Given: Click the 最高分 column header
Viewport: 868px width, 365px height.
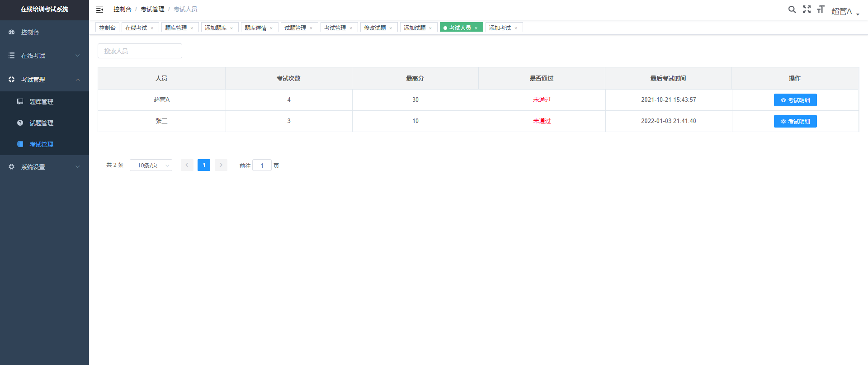Looking at the screenshot, I should tap(415, 78).
